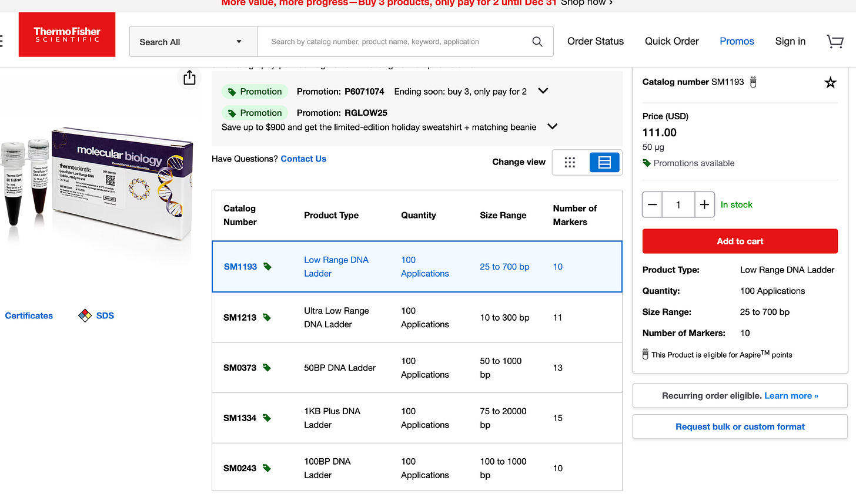This screenshot has height=504, width=856.
Task: Click the hamburger menu icon at left edge
Action: coord(1,41)
